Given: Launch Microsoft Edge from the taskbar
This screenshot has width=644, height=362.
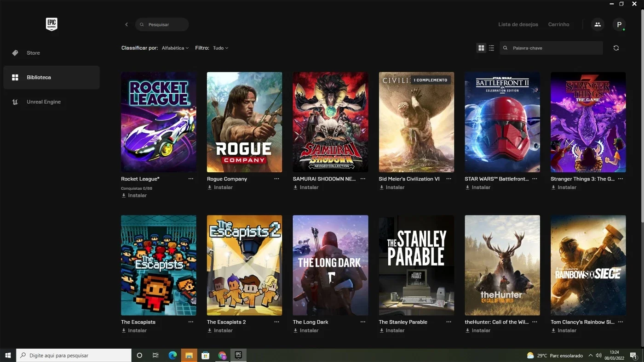Looking at the screenshot, I should pos(172,355).
